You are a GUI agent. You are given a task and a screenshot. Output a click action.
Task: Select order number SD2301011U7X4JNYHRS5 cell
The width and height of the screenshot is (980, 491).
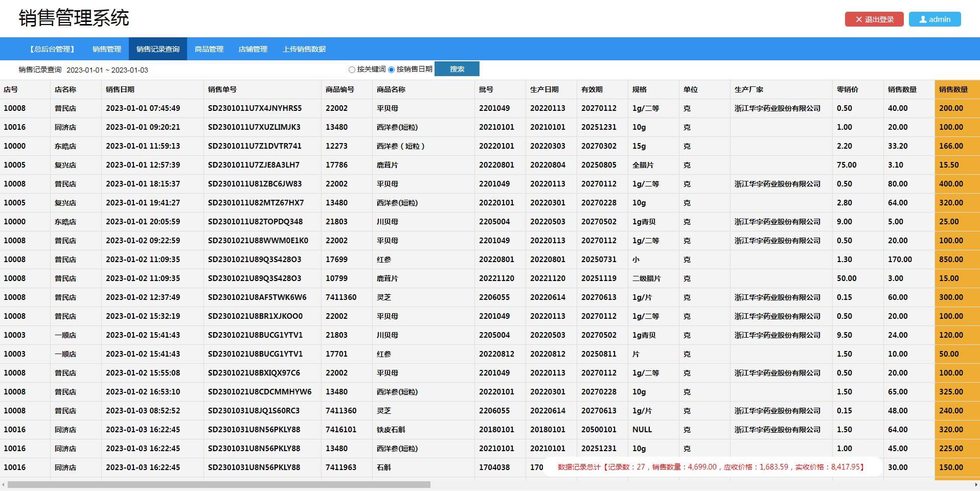click(x=255, y=108)
